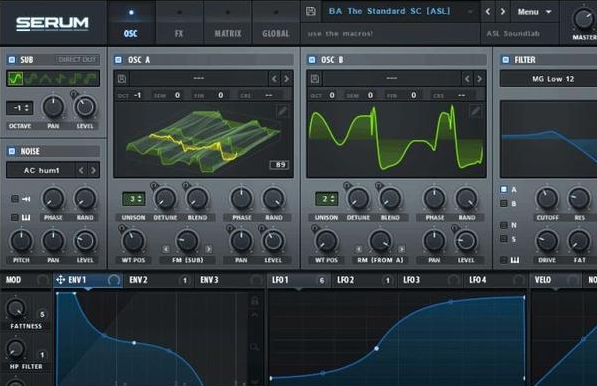Open the Menu dropdown
Image resolution: width=597 pixels, height=386 pixels.
point(534,12)
